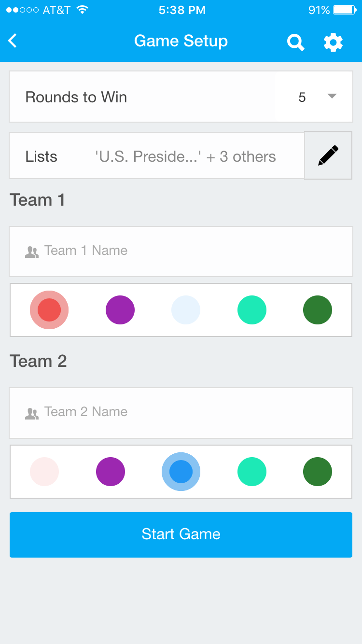The width and height of the screenshot is (362, 644).
Task: Pick dark green swatch for Team 2
Action: pyautogui.click(x=318, y=472)
